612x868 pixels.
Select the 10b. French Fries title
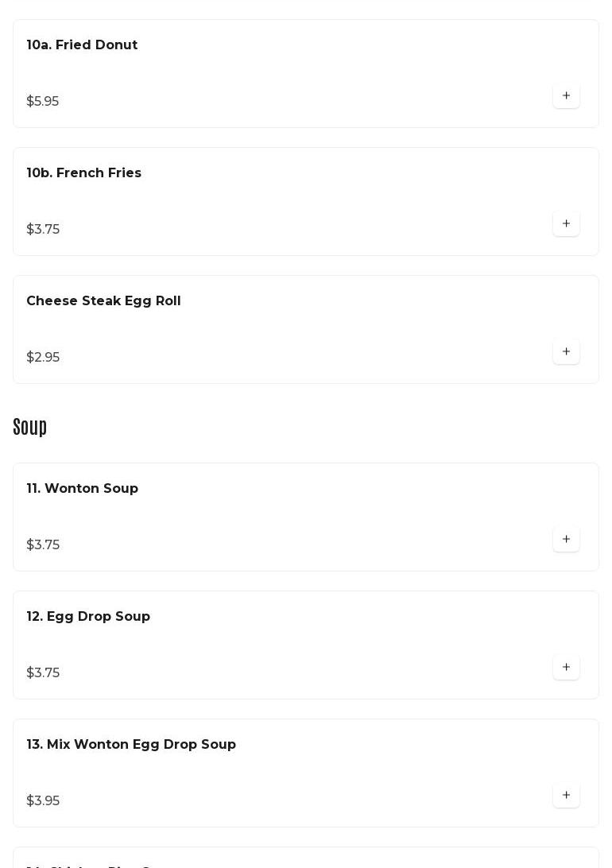pos(83,173)
